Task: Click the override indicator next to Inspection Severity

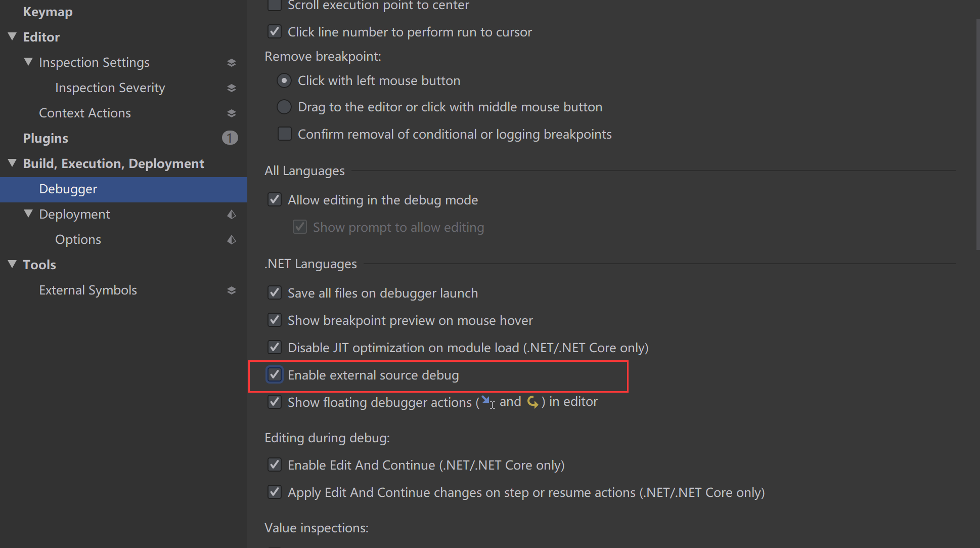Action: point(232,88)
